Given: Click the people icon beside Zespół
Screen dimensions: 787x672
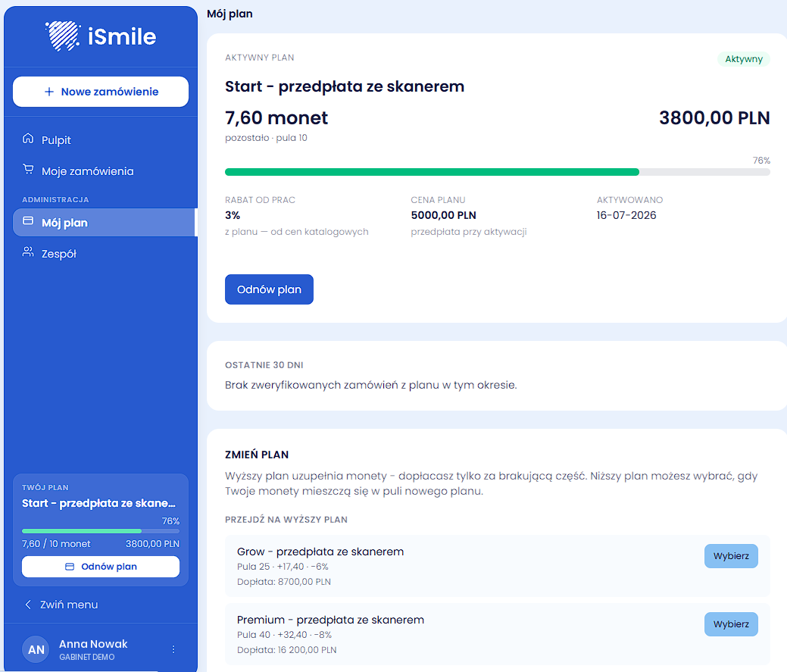Looking at the screenshot, I should tap(28, 252).
